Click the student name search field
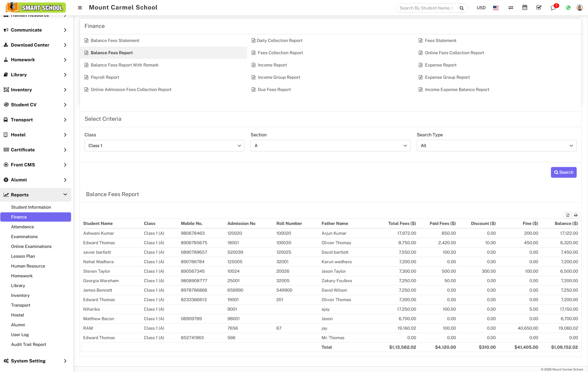The width and height of the screenshot is (588, 372). pos(426,8)
